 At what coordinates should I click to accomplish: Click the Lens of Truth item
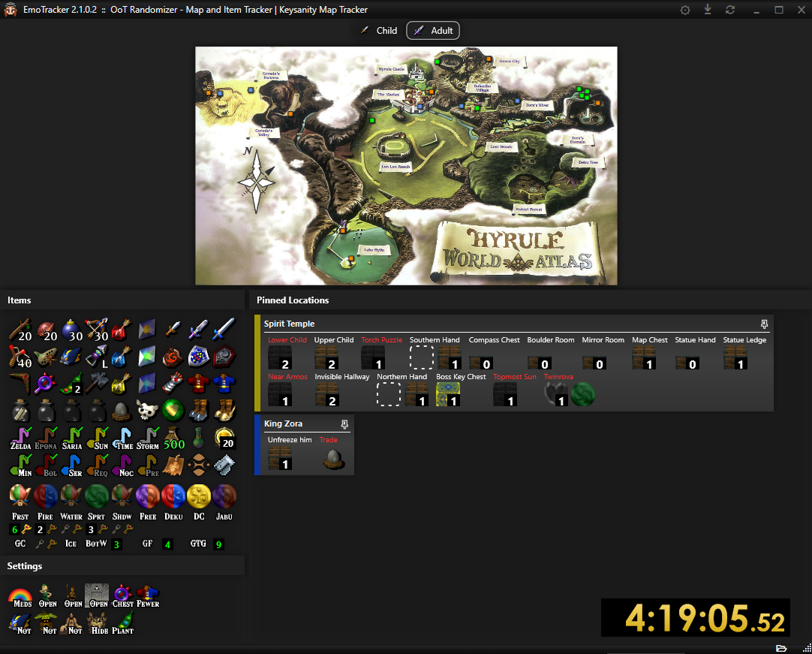click(x=46, y=383)
